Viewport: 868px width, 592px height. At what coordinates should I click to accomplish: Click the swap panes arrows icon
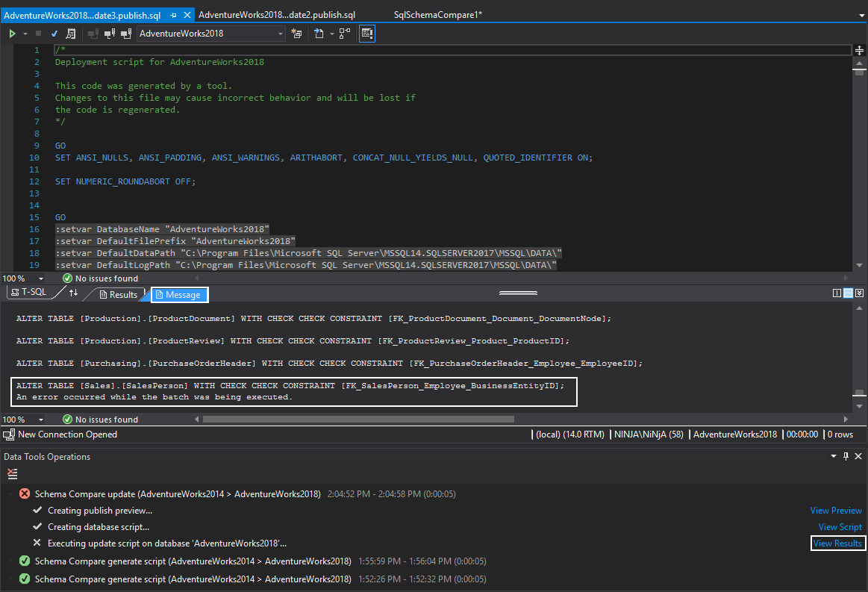[x=73, y=293]
